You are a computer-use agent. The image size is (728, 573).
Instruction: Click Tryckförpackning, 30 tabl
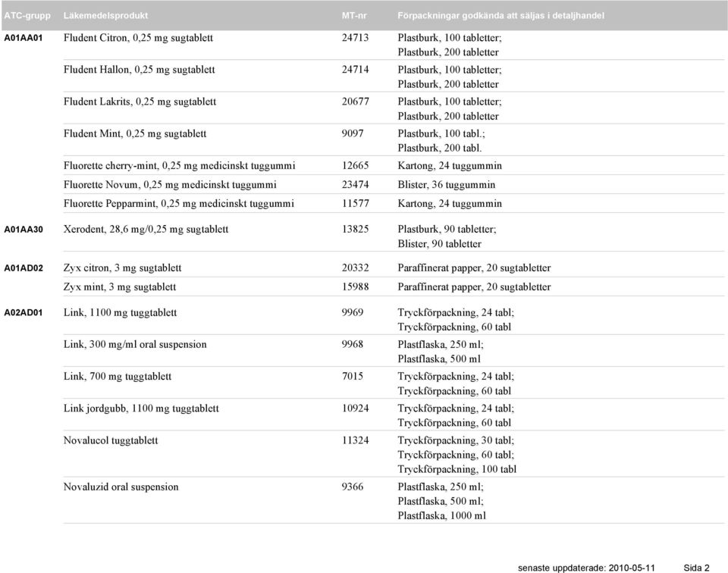coord(456,441)
